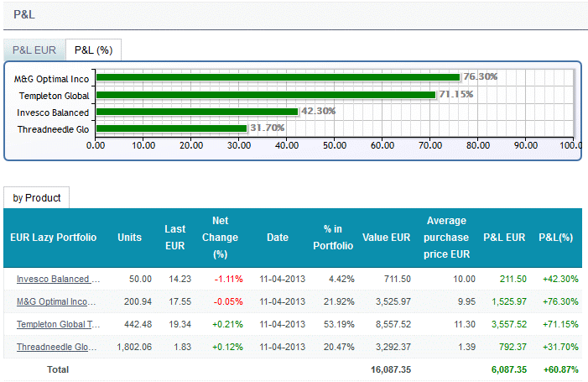Screen dimensions: 588x382
Task: Click the 1,525.97 P&L EUR cell
Action: pyautogui.click(x=509, y=301)
